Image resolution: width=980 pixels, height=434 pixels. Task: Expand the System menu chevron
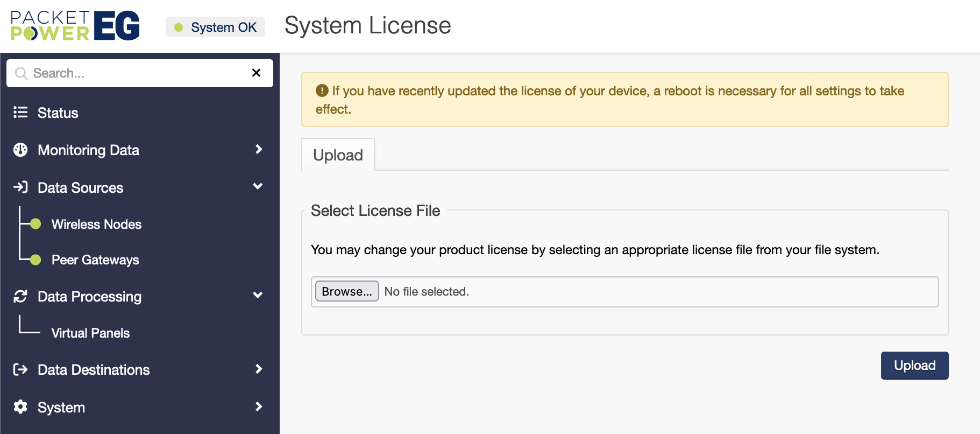pos(259,407)
